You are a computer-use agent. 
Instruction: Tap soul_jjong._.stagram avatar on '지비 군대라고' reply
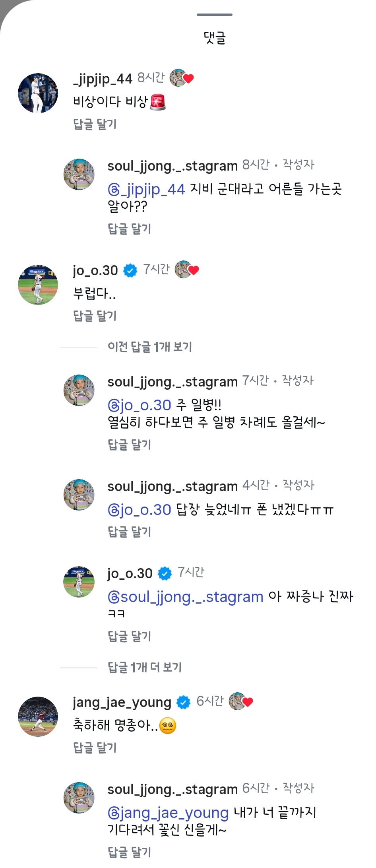click(79, 175)
